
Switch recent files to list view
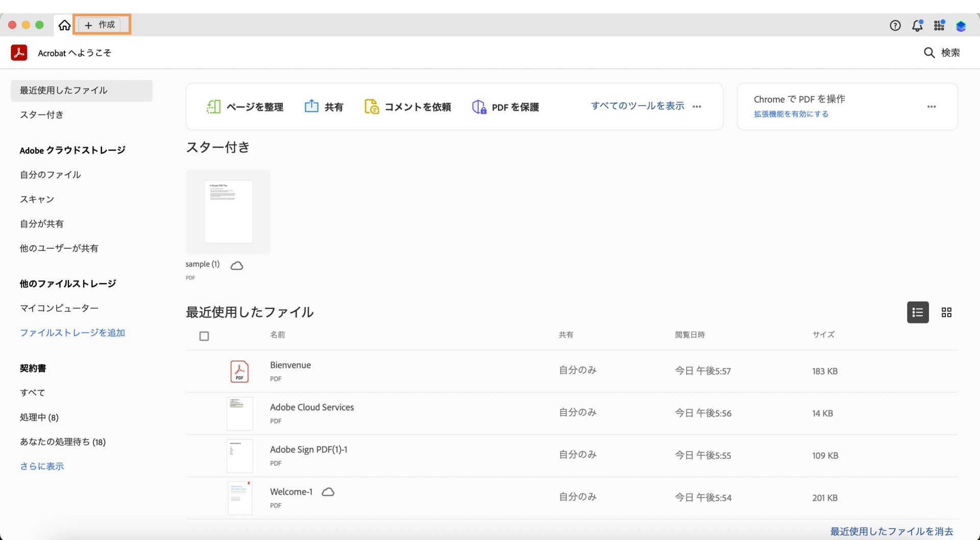(x=917, y=312)
